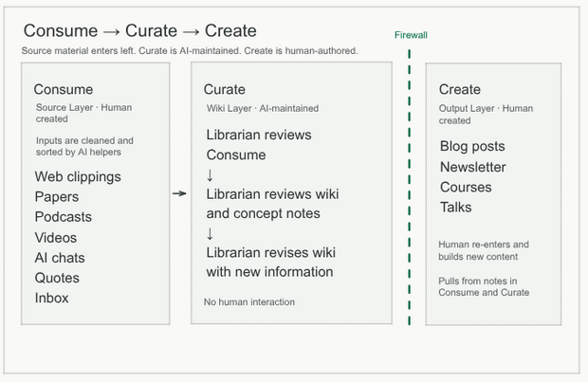Select the 'Web clippings' item
Screen dimensions: 588x382
point(78,176)
